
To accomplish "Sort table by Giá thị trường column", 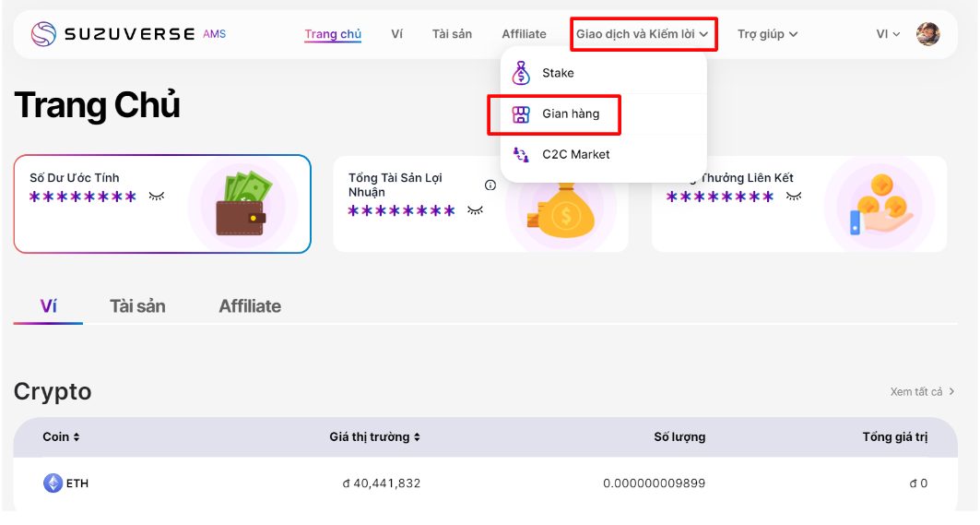I will click(375, 437).
